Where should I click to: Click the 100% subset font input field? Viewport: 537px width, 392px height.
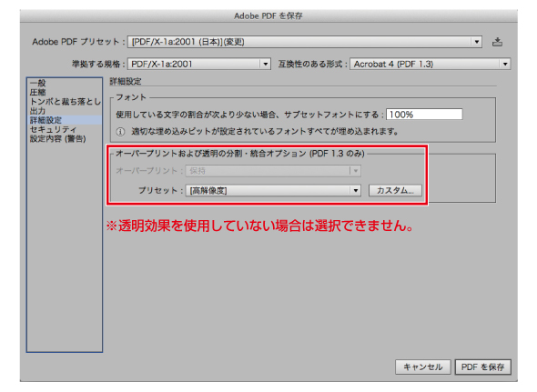424,115
